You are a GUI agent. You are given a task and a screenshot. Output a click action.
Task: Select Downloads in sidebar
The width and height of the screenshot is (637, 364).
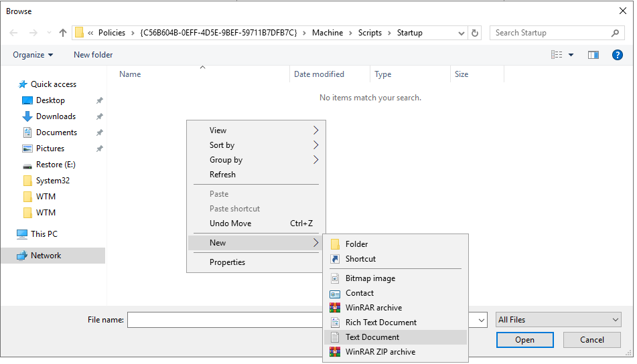56,116
